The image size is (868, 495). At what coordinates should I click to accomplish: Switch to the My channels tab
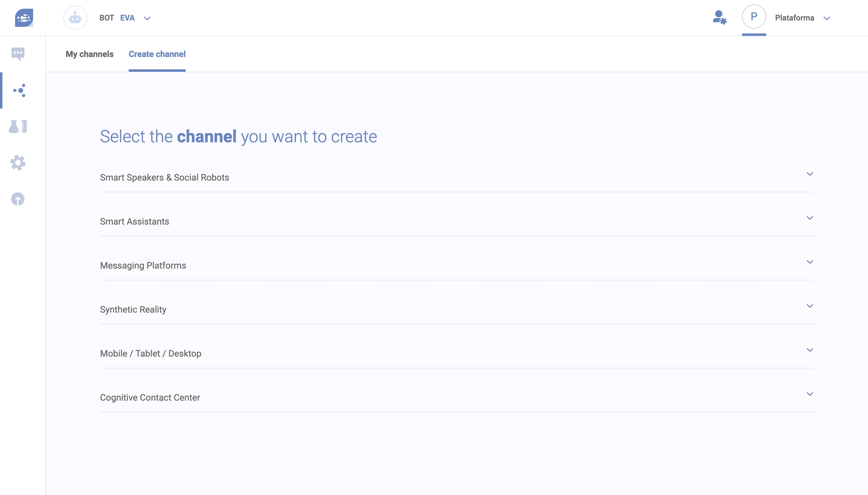[89, 54]
